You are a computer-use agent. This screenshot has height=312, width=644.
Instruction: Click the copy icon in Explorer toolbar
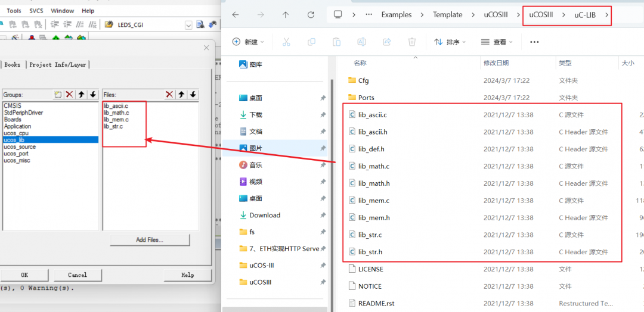click(x=312, y=42)
